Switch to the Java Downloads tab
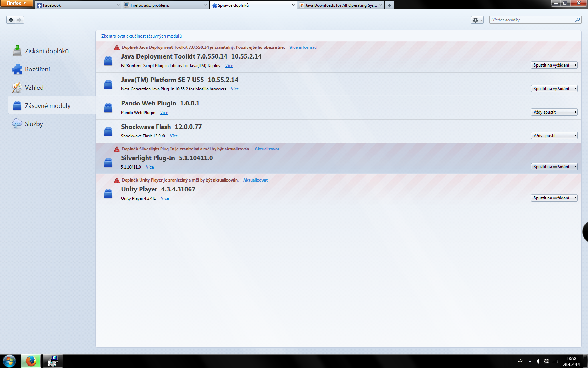 [x=340, y=5]
